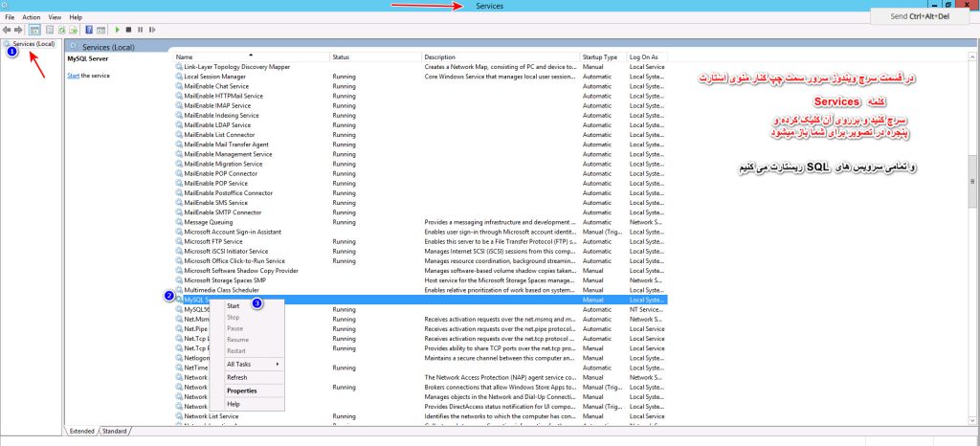The image size is (980, 446).
Task: Open the Help menu in menu bar
Action: click(76, 17)
